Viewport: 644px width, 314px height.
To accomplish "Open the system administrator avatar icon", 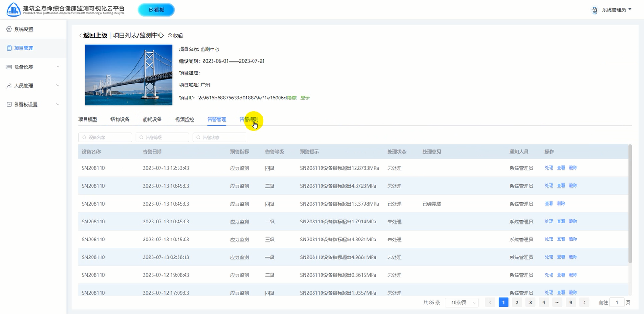I will [x=594, y=9].
